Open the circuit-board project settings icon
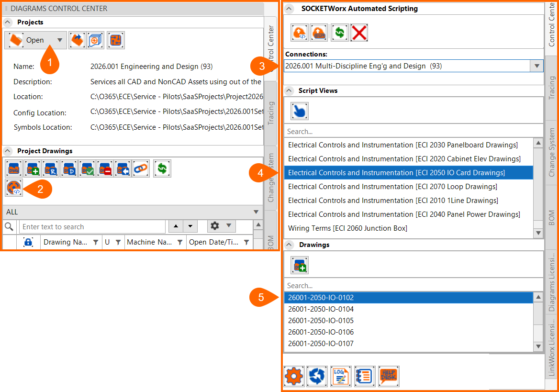559x392 pixels. (115, 40)
